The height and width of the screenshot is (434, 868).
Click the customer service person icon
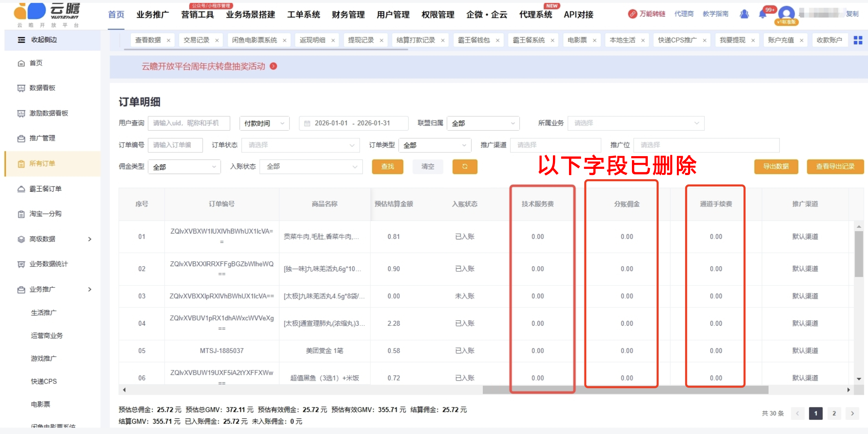point(744,14)
